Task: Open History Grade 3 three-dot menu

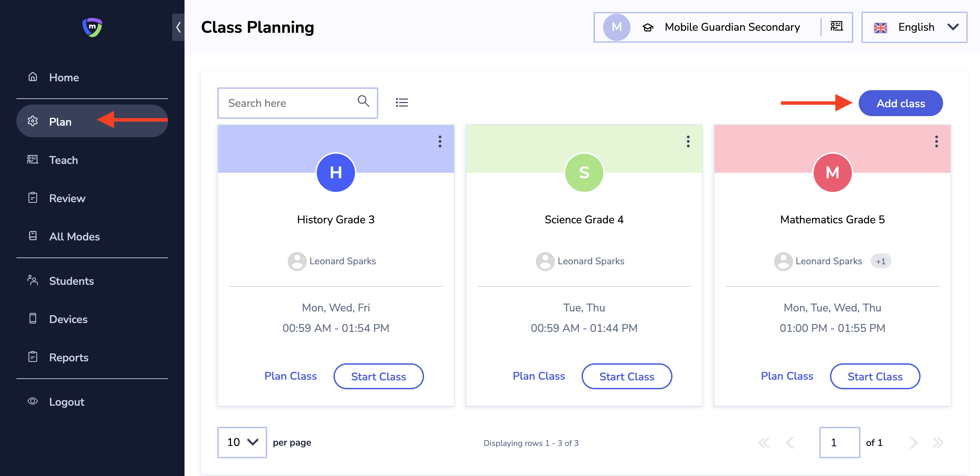Action: click(x=440, y=141)
